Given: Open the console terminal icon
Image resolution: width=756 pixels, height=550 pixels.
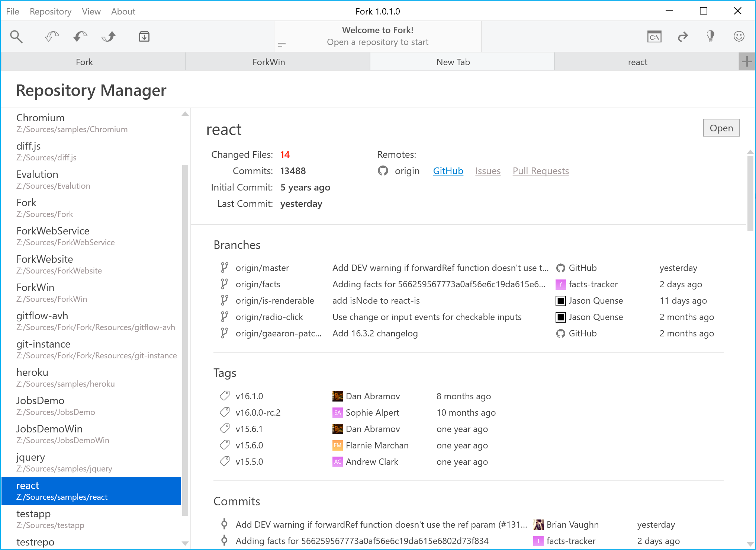Looking at the screenshot, I should [654, 36].
